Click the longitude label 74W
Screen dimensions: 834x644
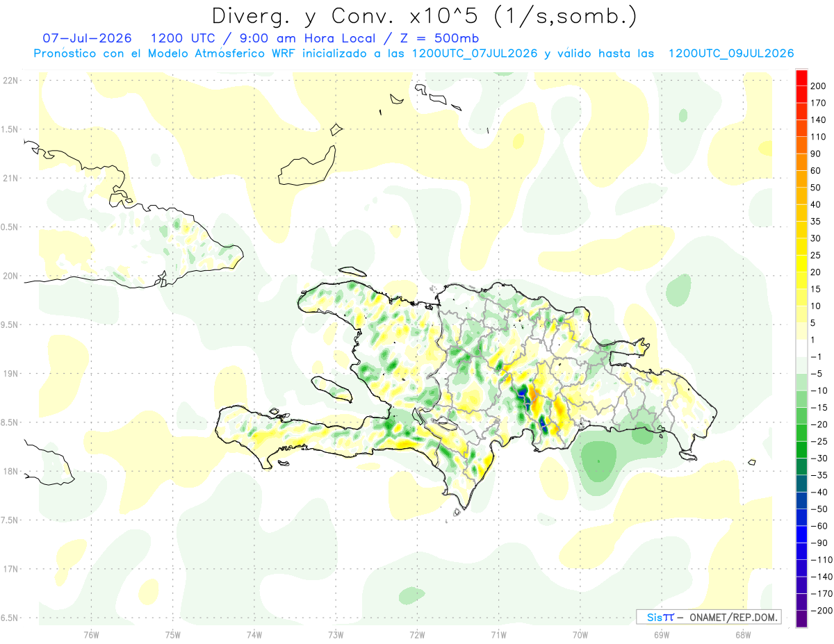[254, 635]
